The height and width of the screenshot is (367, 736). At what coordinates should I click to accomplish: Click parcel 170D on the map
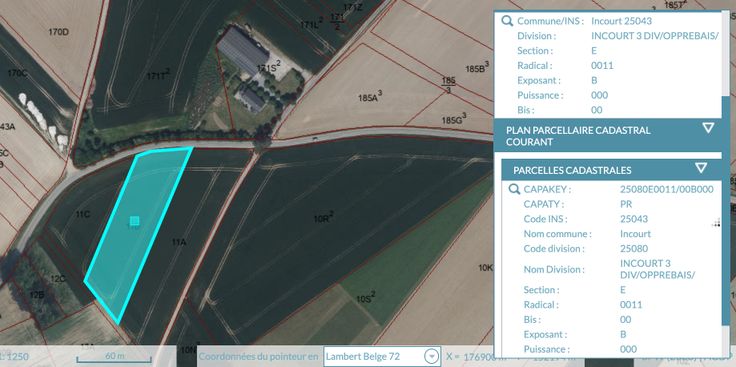coord(59,32)
